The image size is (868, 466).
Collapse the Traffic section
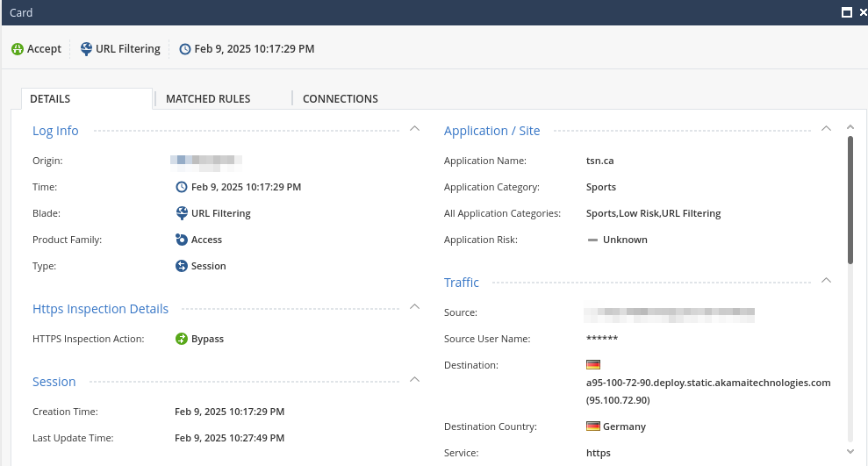(826, 280)
